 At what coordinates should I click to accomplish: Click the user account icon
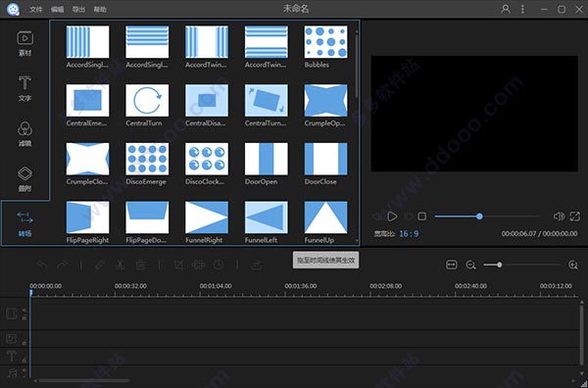[x=505, y=9]
